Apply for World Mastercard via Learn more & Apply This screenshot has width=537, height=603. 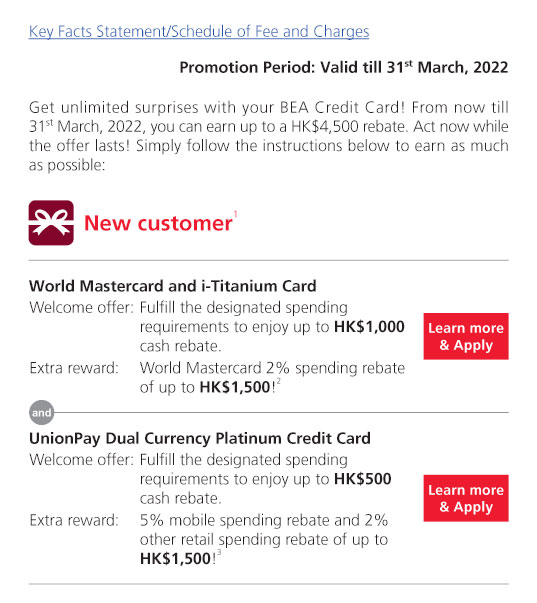pyautogui.click(x=466, y=336)
